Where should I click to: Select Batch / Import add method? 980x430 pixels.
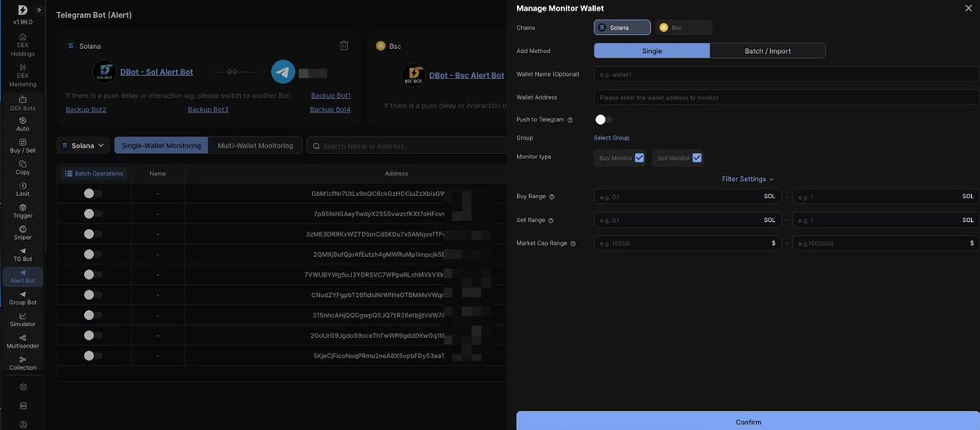click(x=768, y=51)
